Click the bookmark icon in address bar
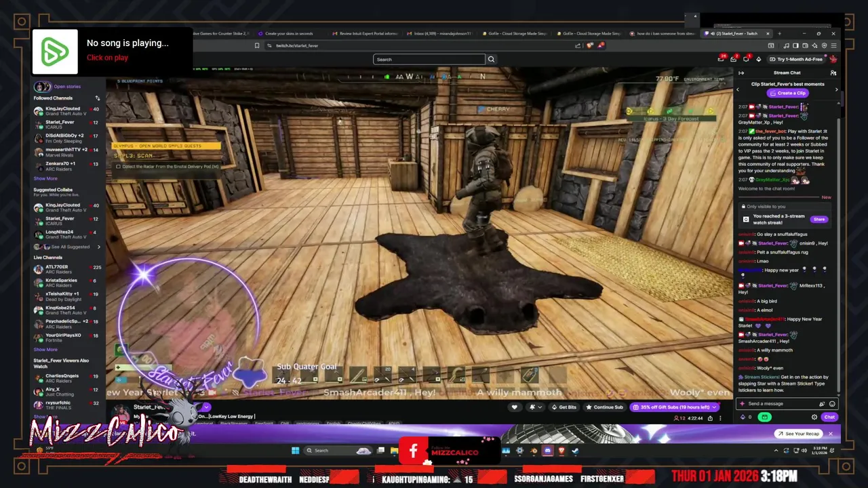Image resolution: width=868 pixels, height=488 pixels. tap(257, 45)
